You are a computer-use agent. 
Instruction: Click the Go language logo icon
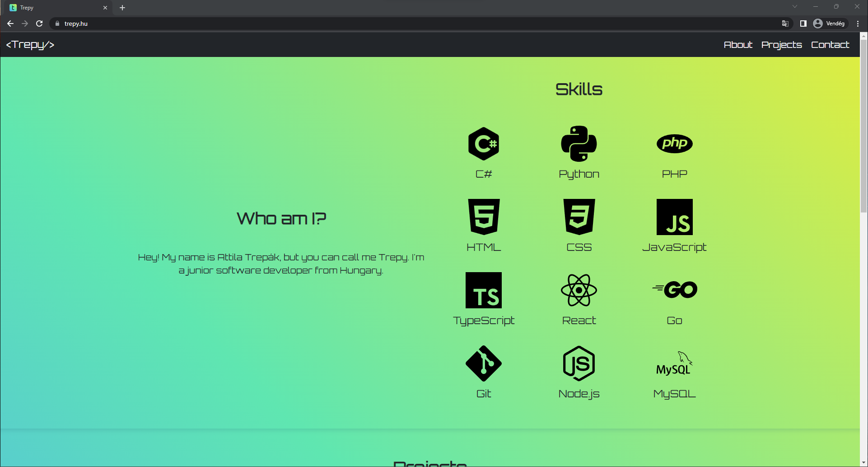(674, 290)
